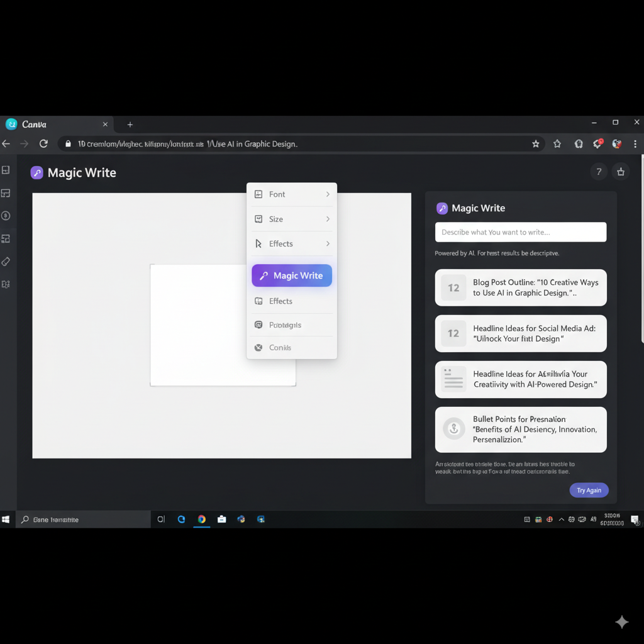Select the lower Effects menu entry
The width and height of the screenshot is (644, 644).
[x=292, y=301]
